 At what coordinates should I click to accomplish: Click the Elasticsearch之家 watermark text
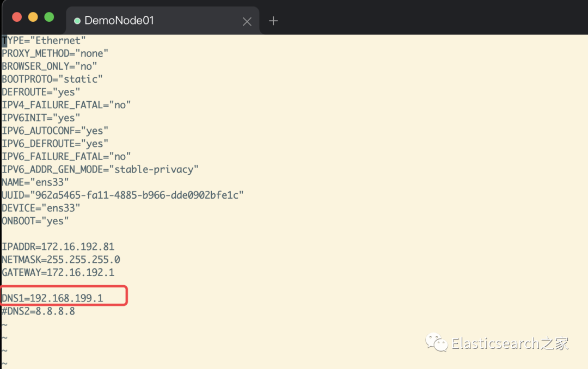tap(510, 343)
